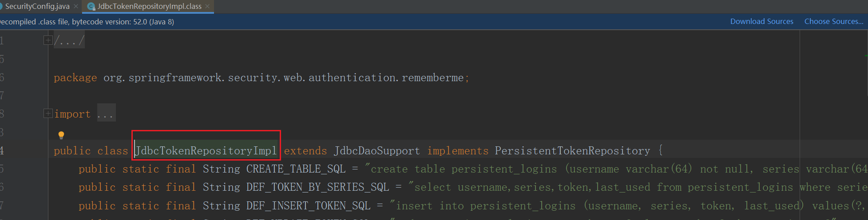Select the JdbcTokenRepositoryImpl.class tab
This screenshot has height=220, width=868.
pyautogui.click(x=149, y=6)
